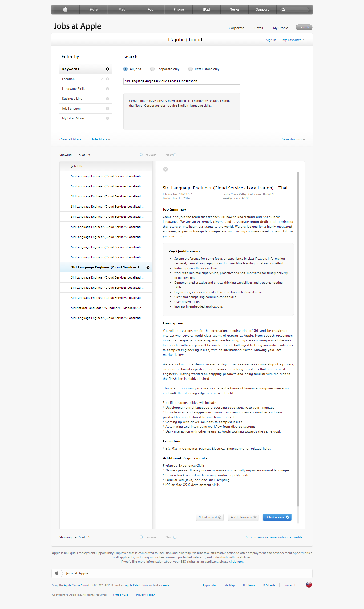The height and width of the screenshot is (609, 364).
Task: Click Submit your resume without a profile
Action: pos(275,537)
